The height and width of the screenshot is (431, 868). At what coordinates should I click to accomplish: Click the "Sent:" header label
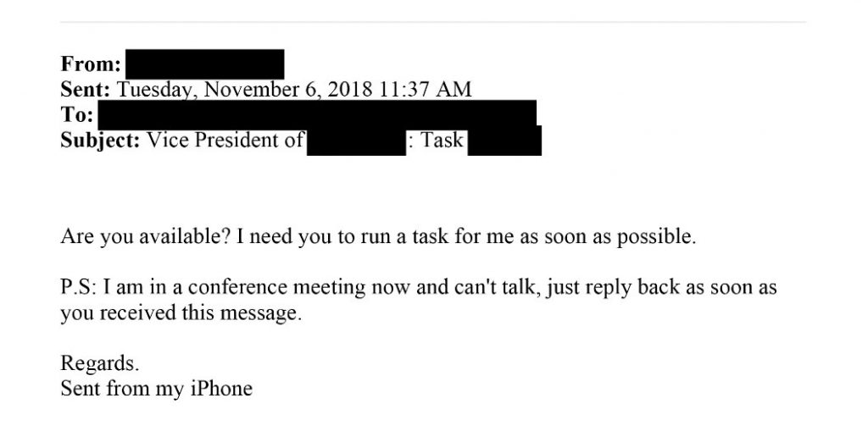(x=86, y=90)
